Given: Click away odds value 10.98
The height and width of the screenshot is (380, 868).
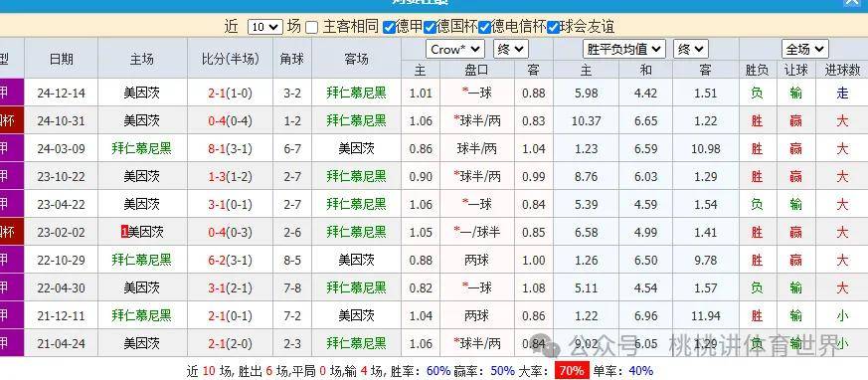Looking at the screenshot, I should [x=706, y=148].
